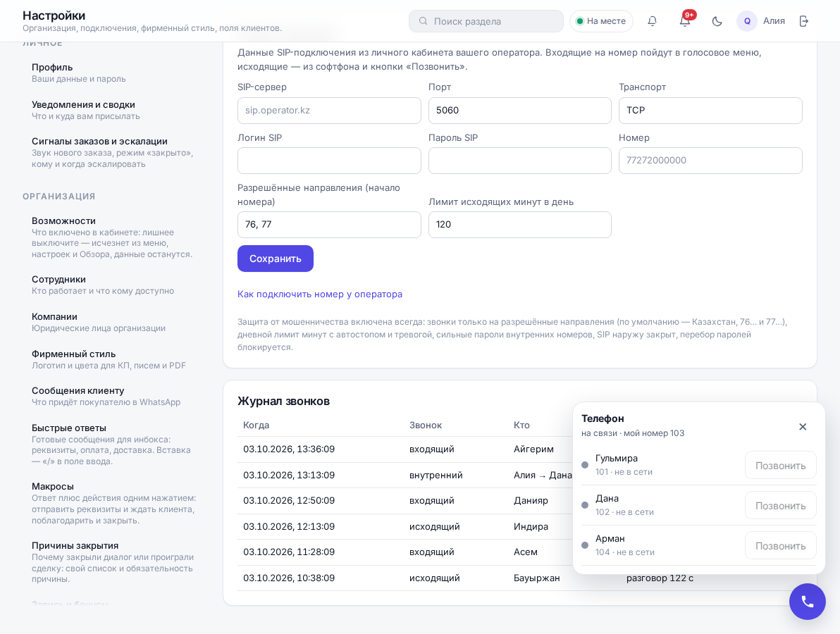Focus the Поиск раздела search field
840x634 pixels.
click(486, 21)
